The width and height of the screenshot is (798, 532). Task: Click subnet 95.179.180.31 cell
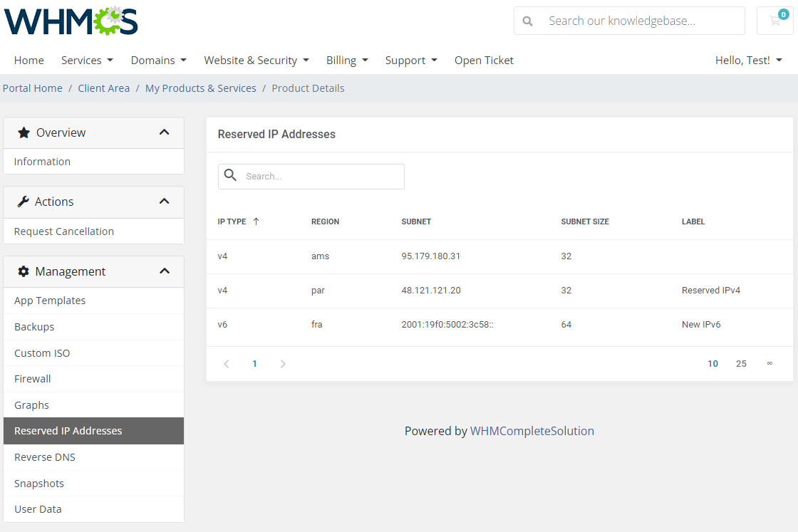430,256
